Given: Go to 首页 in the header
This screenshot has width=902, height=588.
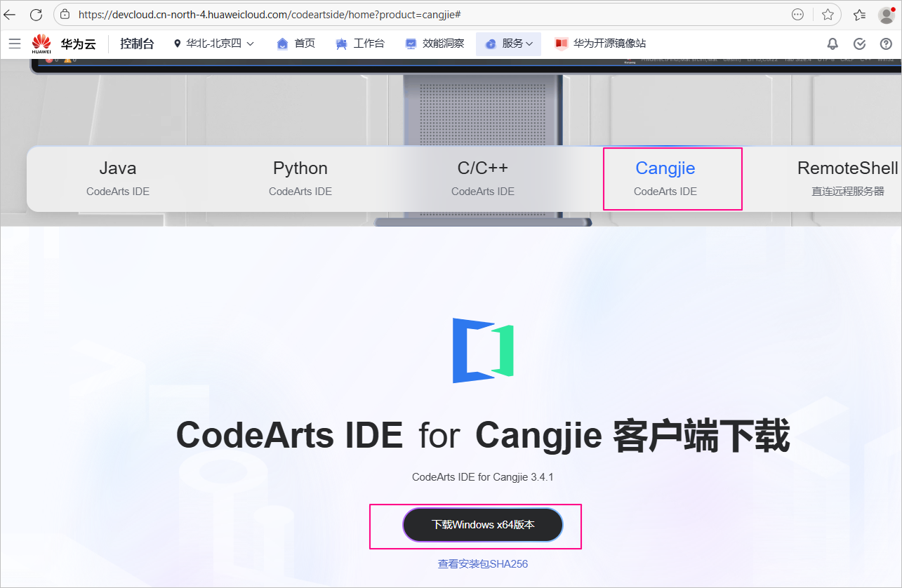Looking at the screenshot, I should click(x=296, y=44).
